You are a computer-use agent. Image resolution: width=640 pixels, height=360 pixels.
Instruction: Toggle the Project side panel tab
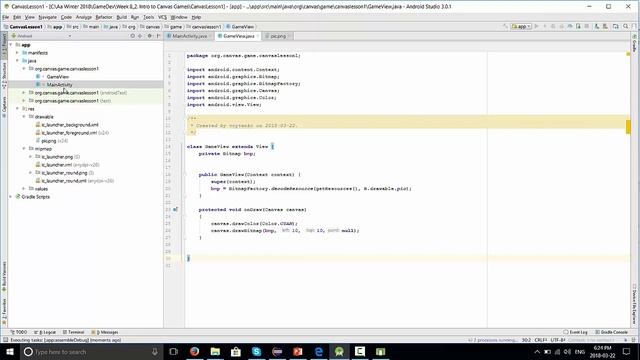coord(4,45)
